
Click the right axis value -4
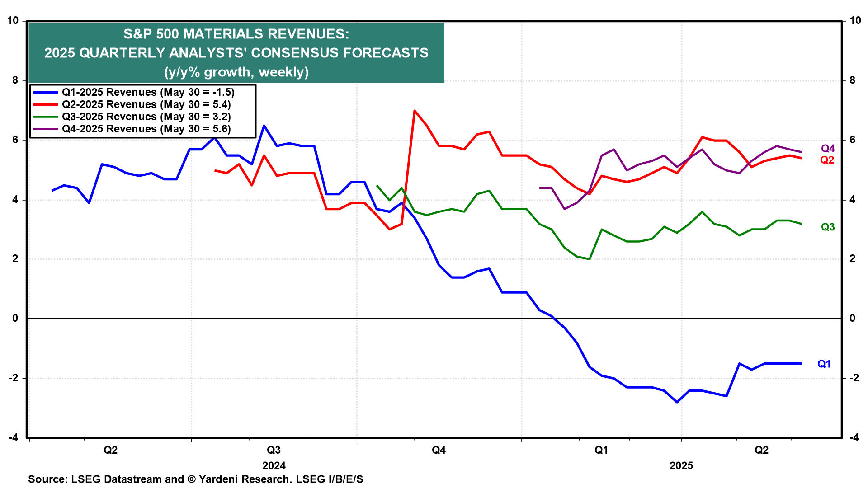click(854, 437)
